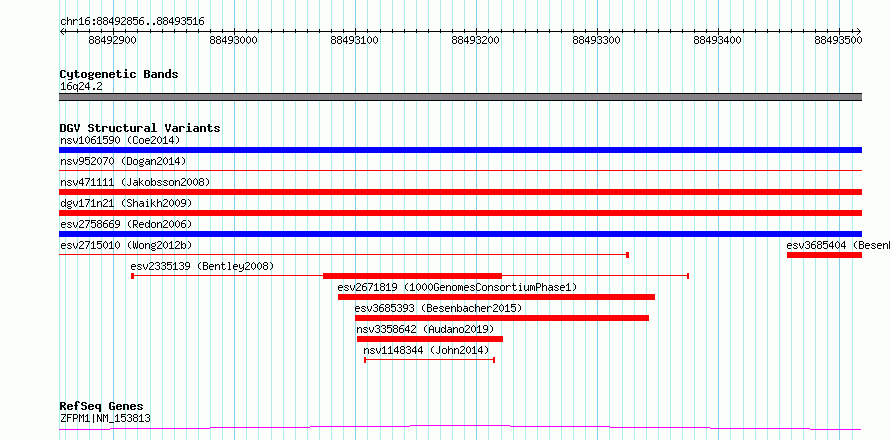Click ruler position 88493100

(355, 40)
